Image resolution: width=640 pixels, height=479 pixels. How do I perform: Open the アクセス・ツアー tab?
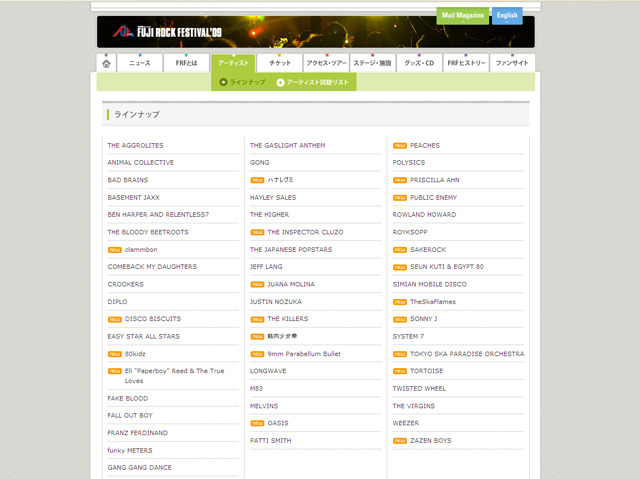327,63
